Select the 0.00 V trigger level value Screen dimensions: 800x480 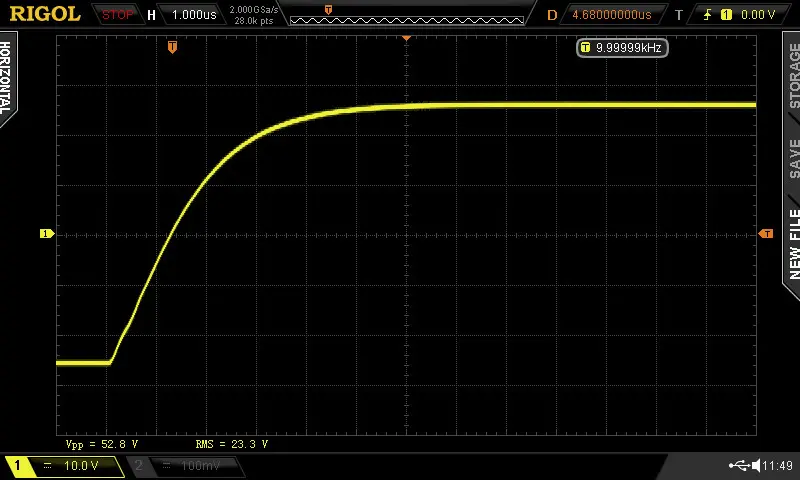pyautogui.click(x=758, y=15)
